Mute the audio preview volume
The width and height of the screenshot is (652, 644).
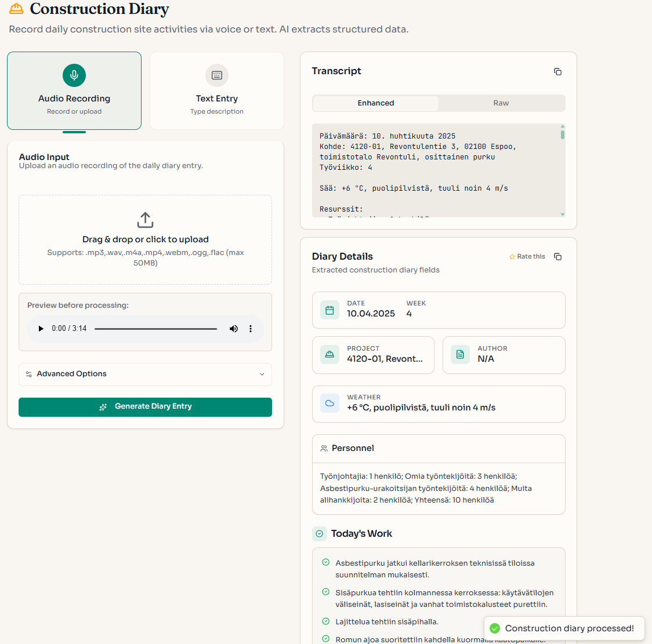coord(234,329)
